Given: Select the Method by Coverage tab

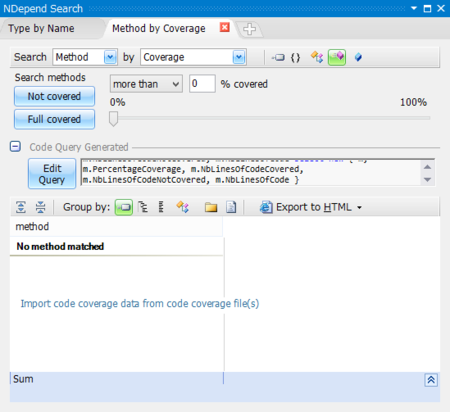Looking at the screenshot, I should pyautogui.click(x=159, y=29).
